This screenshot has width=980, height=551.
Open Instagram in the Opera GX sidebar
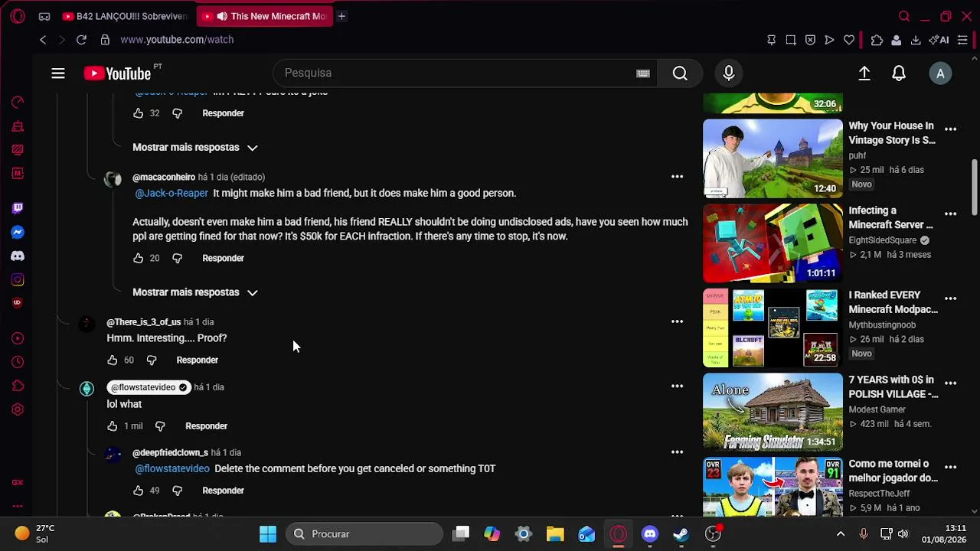tap(18, 279)
